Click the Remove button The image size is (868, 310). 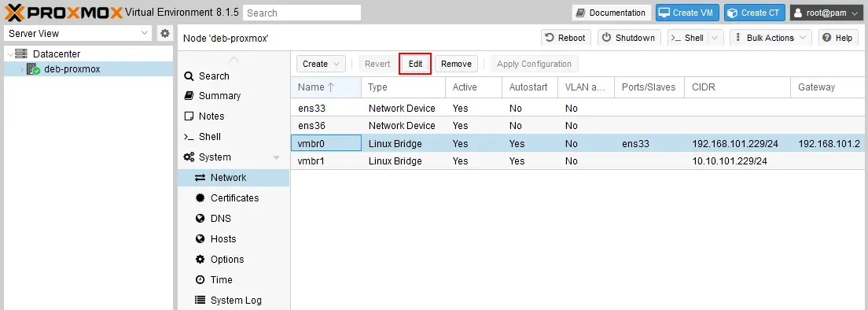click(x=456, y=65)
